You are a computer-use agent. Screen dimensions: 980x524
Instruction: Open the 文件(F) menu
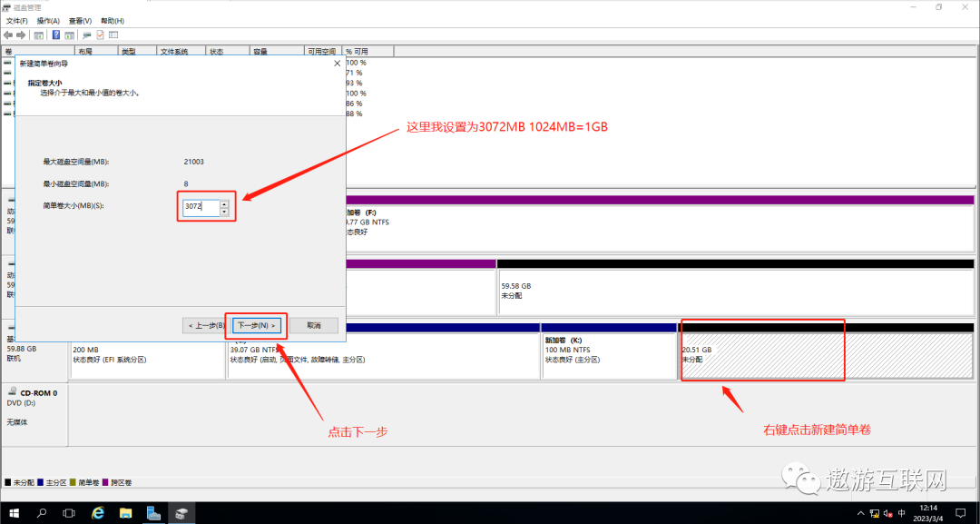tap(17, 21)
